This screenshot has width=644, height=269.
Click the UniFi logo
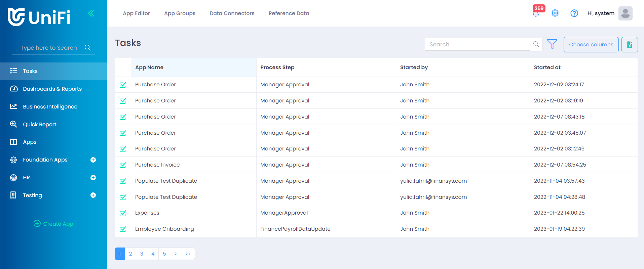pyautogui.click(x=39, y=17)
